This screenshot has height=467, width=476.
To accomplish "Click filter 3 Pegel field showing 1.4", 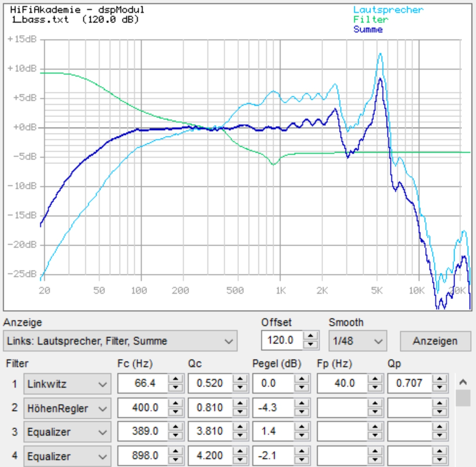I will [x=273, y=432].
